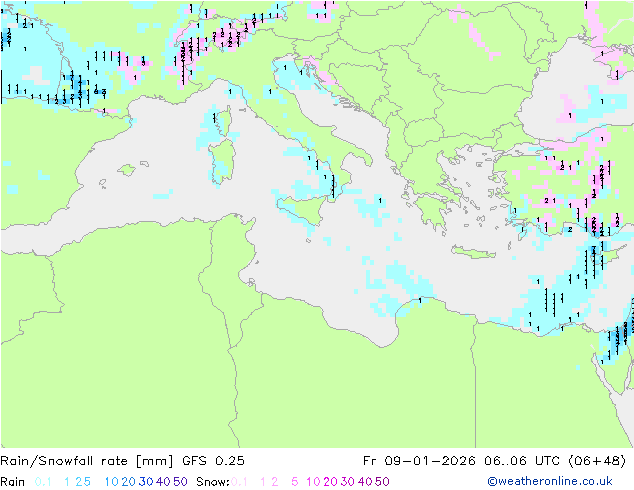This screenshot has width=634, height=490.
Task: Pick the Rain legend 10 color value
Action: pos(111,482)
